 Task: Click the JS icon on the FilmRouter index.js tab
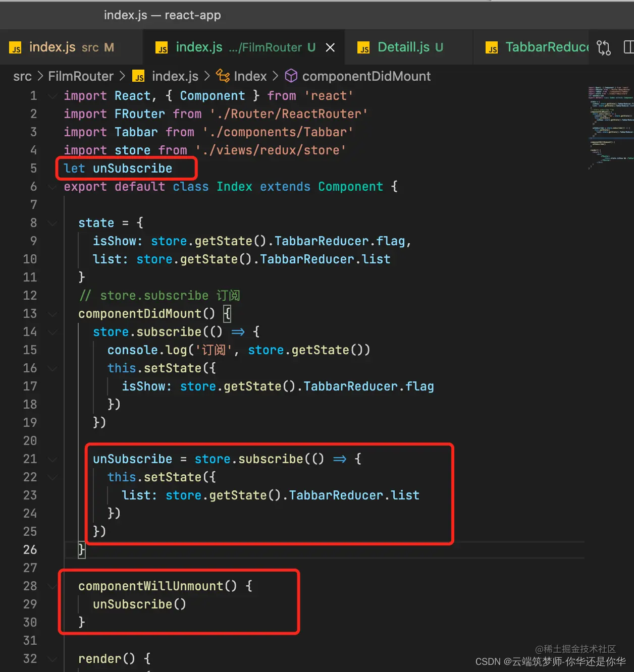coord(162,48)
